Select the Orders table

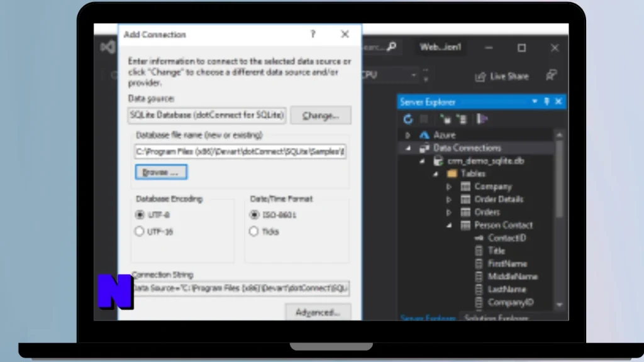pos(487,212)
